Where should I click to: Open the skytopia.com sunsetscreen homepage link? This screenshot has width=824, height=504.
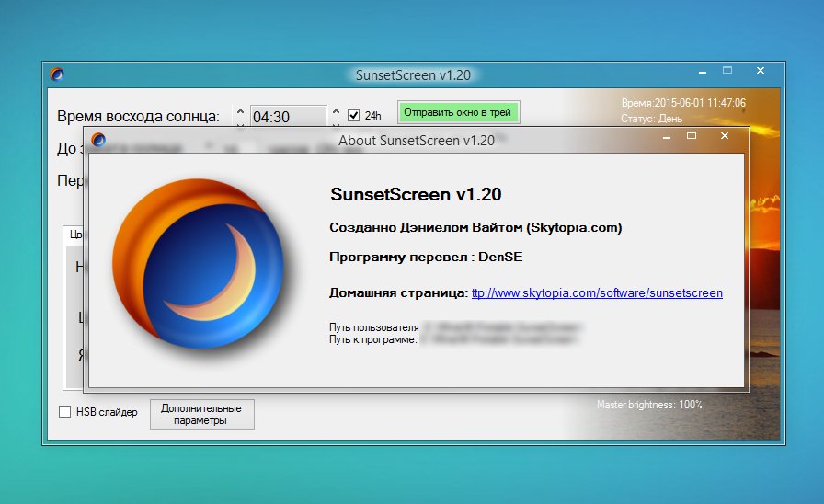597,292
